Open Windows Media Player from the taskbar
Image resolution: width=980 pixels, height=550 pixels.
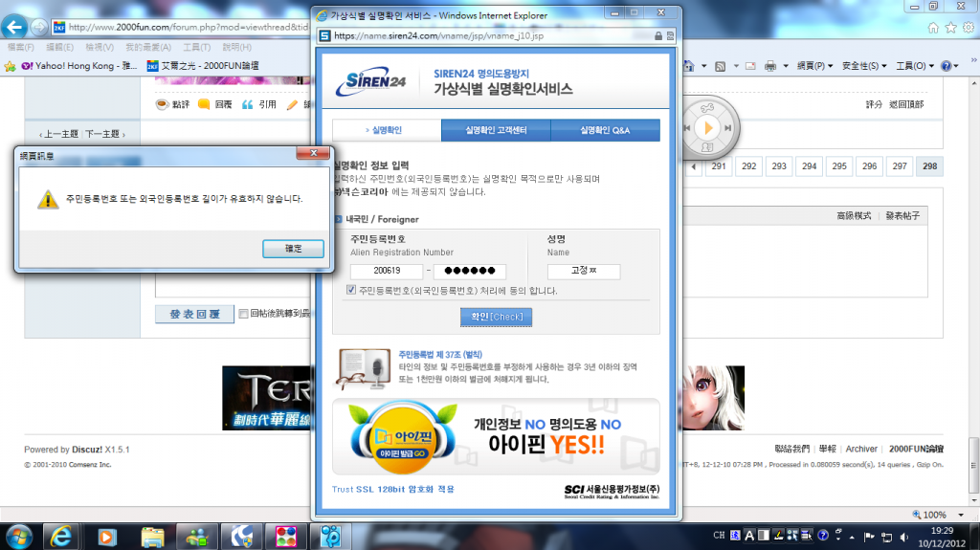coord(108,534)
